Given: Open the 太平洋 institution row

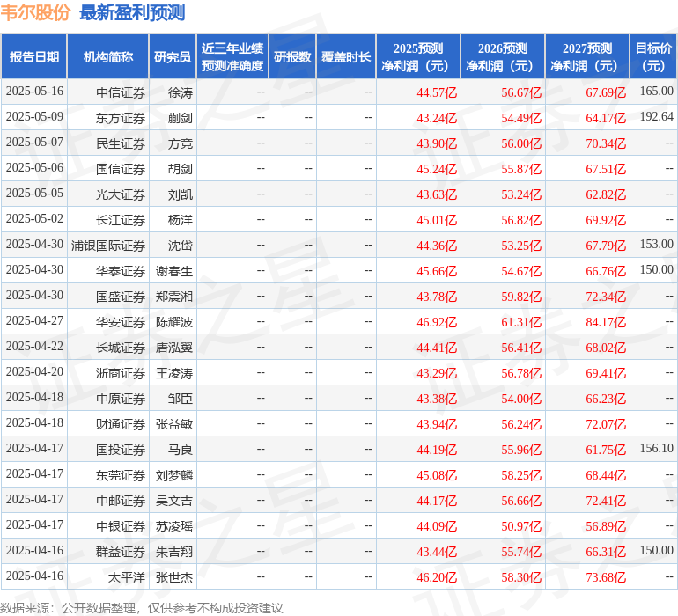Looking at the screenshot, I should 127,577.
